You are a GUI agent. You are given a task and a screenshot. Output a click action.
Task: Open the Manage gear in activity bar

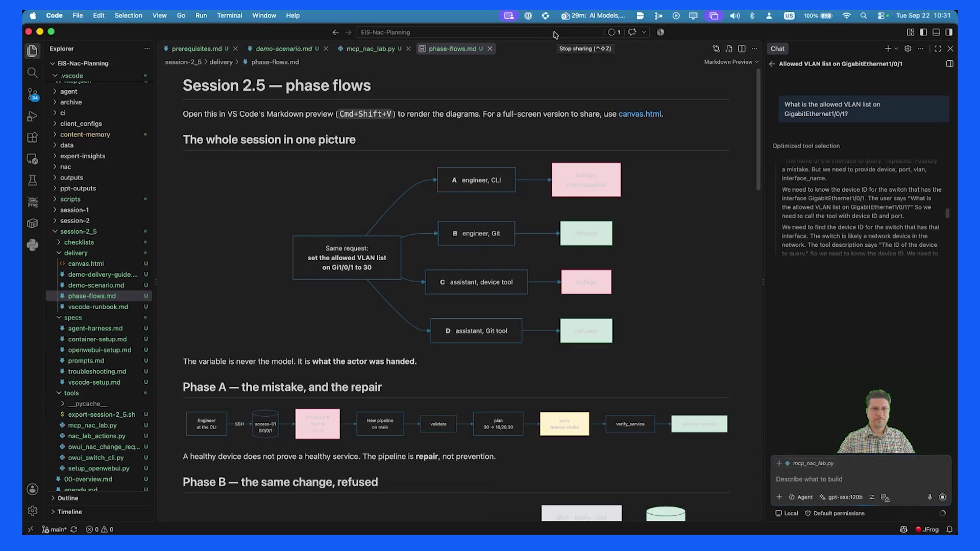click(32, 511)
